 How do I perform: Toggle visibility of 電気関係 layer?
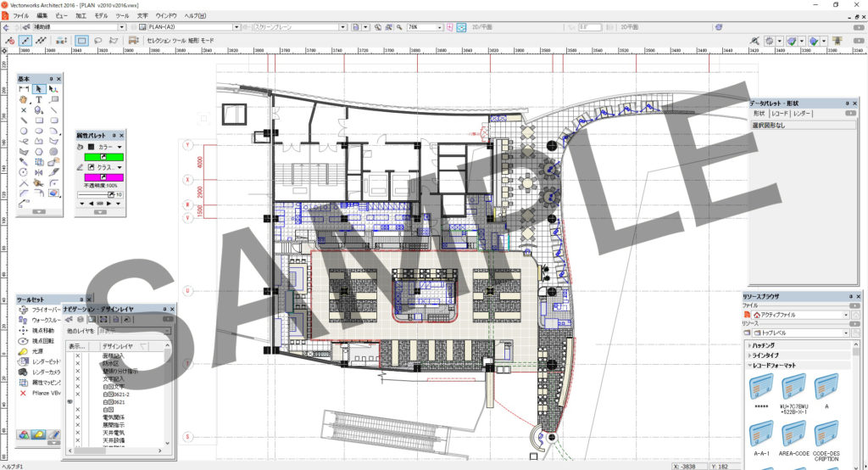tap(77, 417)
